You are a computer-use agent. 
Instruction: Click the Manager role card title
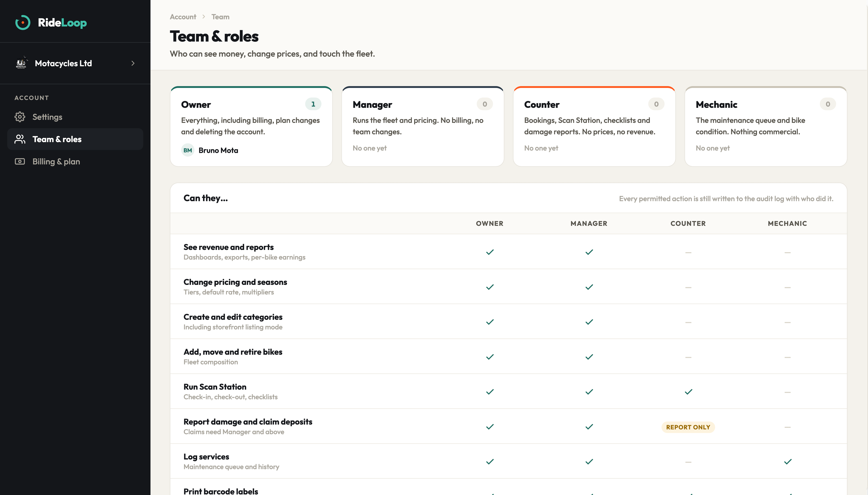372,105
